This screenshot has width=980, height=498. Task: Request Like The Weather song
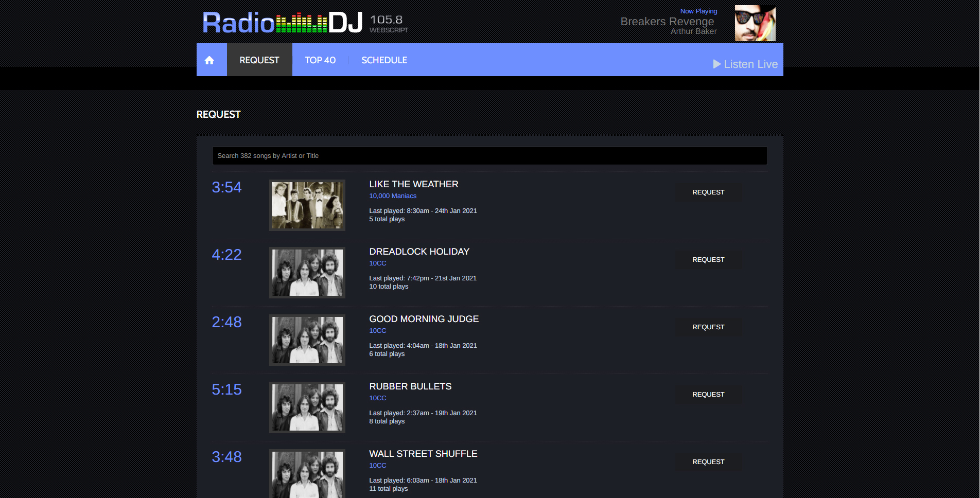coord(708,192)
